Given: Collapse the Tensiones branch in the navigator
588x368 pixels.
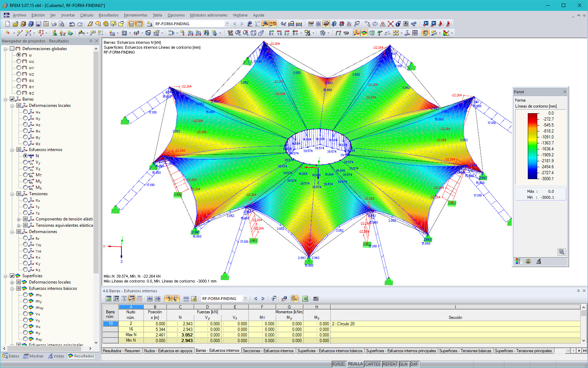Looking at the screenshot, I should [x=13, y=194].
